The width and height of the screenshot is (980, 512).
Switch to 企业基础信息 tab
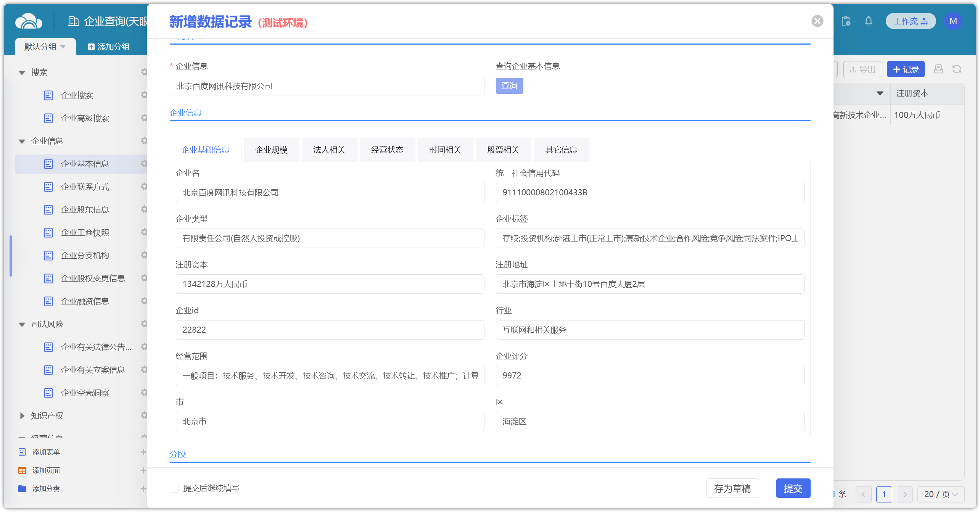(205, 150)
